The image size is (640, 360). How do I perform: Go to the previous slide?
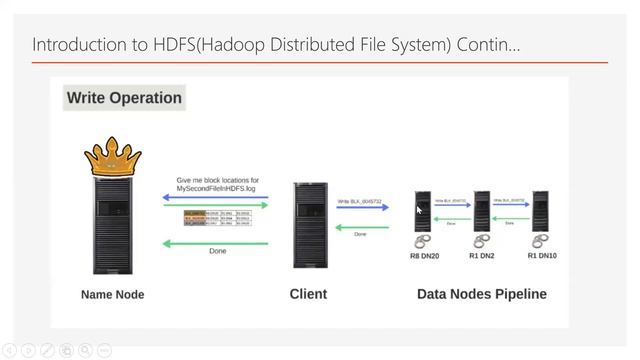click(x=9, y=350)
